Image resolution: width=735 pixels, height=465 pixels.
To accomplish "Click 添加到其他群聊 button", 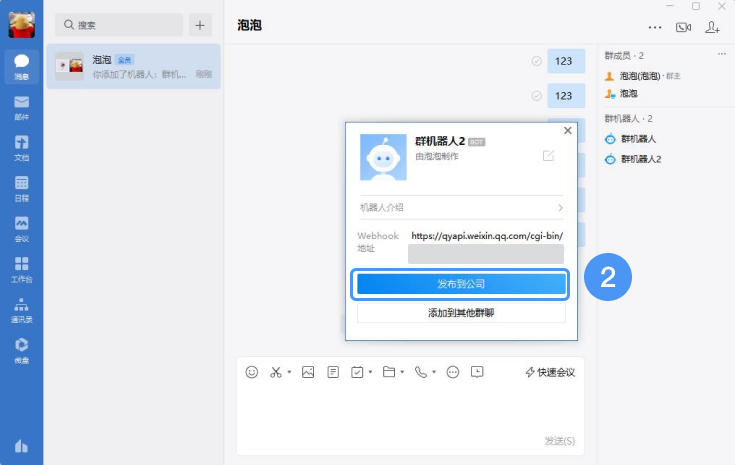I will (461, 313).
